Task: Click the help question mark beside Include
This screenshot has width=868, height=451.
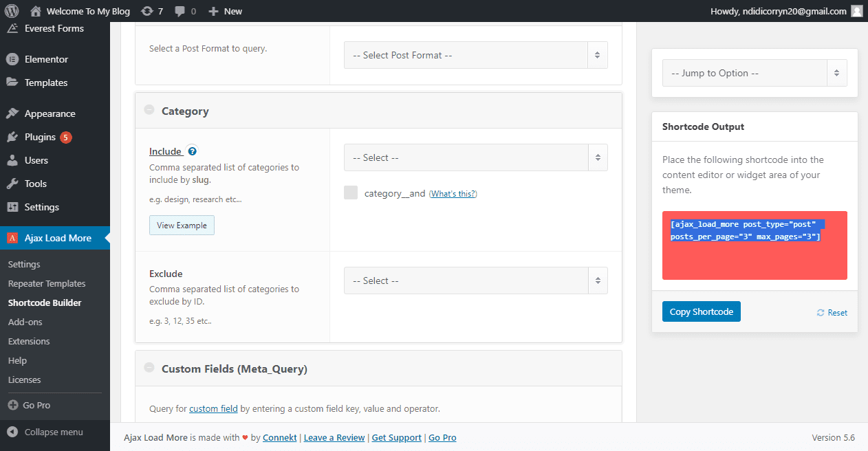Action: click(193, 151)
